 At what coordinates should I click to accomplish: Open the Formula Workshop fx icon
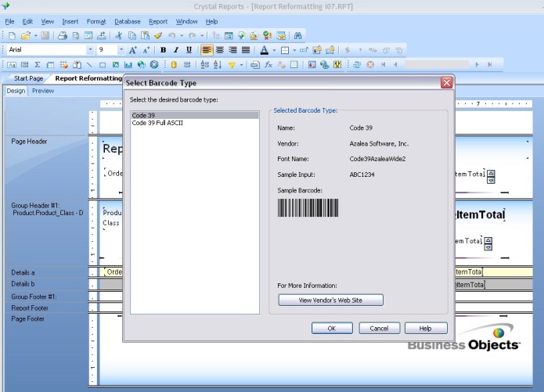[268, 65]
